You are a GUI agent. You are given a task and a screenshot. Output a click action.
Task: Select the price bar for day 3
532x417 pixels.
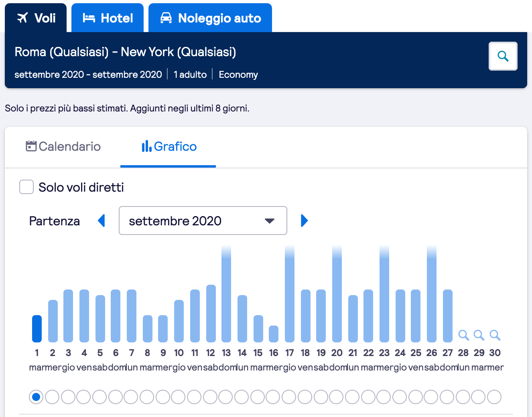pyautogui.click(x=68, y=316)
